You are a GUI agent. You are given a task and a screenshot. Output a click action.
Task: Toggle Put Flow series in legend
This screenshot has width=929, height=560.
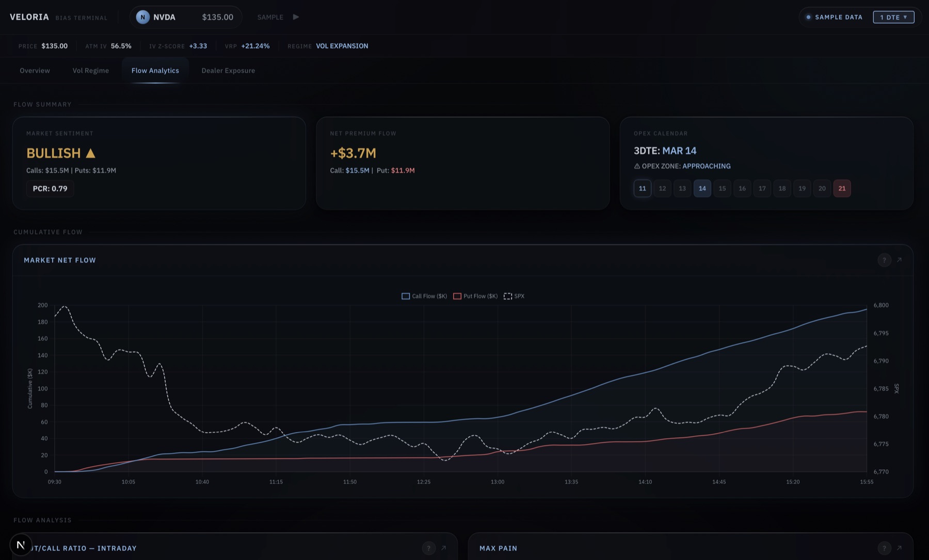[x=475, y=296]
